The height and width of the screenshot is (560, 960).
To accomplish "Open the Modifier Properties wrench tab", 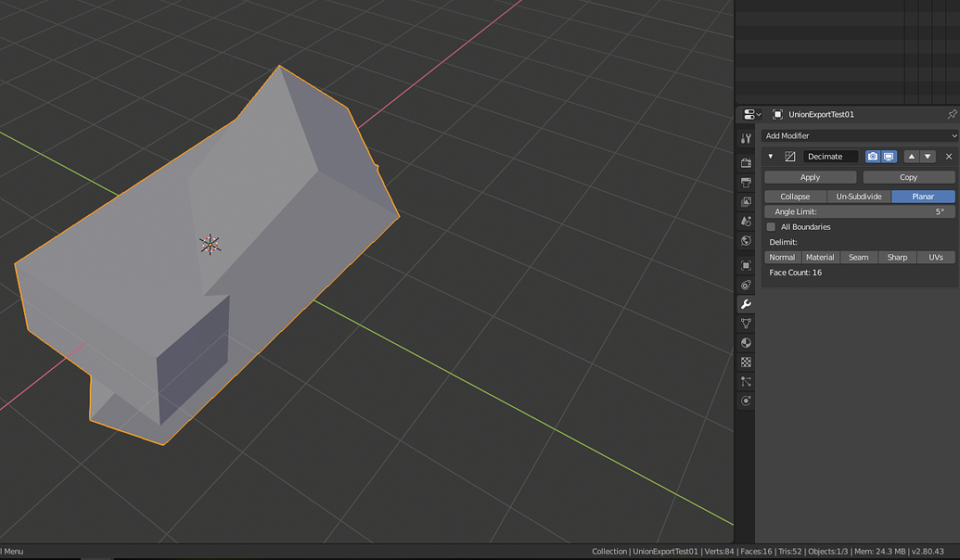I will click(x=746, y=303).
